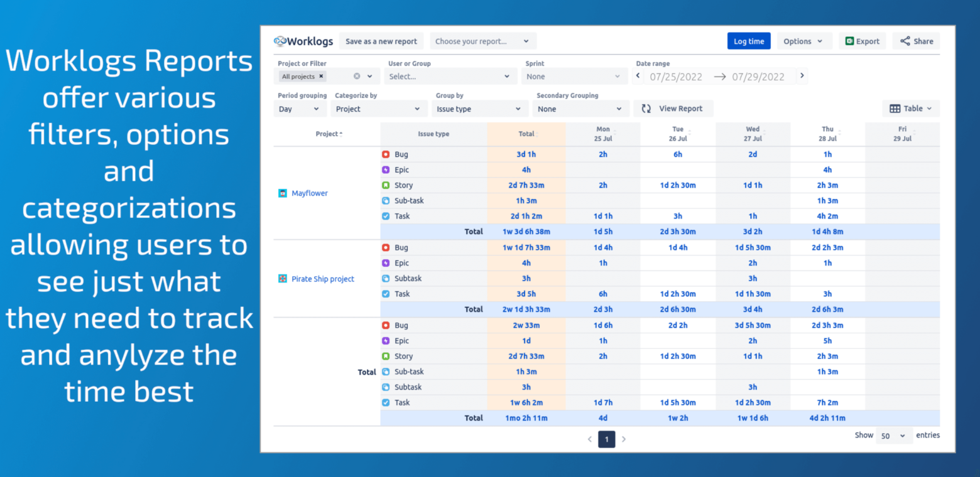
Task: Open the Period grouping Day dropdown
Action: coord(300,108)
